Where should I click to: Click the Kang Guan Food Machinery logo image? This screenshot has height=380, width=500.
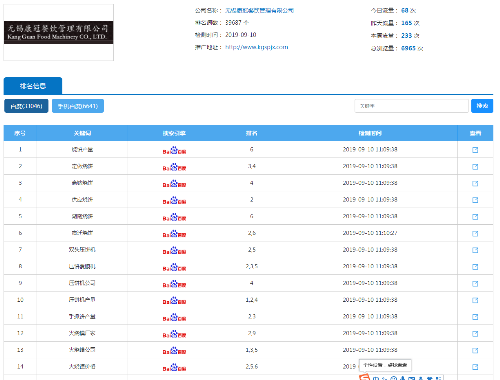tap(59, 32)
